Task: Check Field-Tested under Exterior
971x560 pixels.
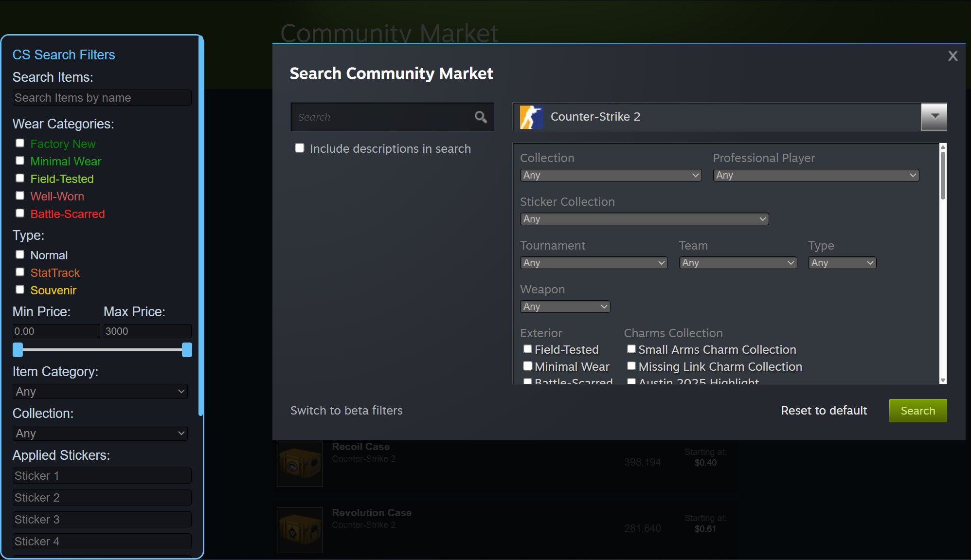Action: (527, 349)
